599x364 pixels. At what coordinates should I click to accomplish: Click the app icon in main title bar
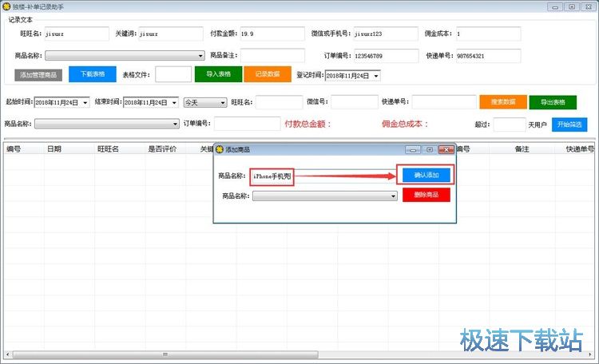point(6,6)
